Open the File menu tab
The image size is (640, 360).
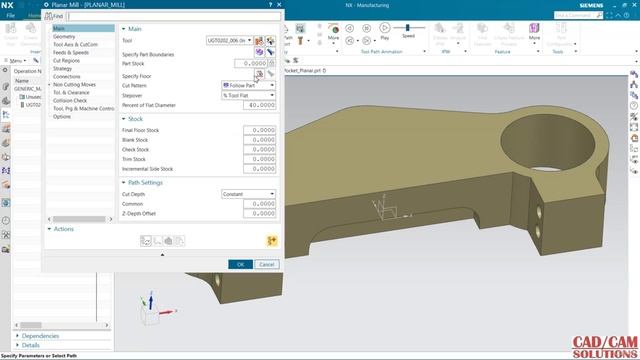point(10,16)
